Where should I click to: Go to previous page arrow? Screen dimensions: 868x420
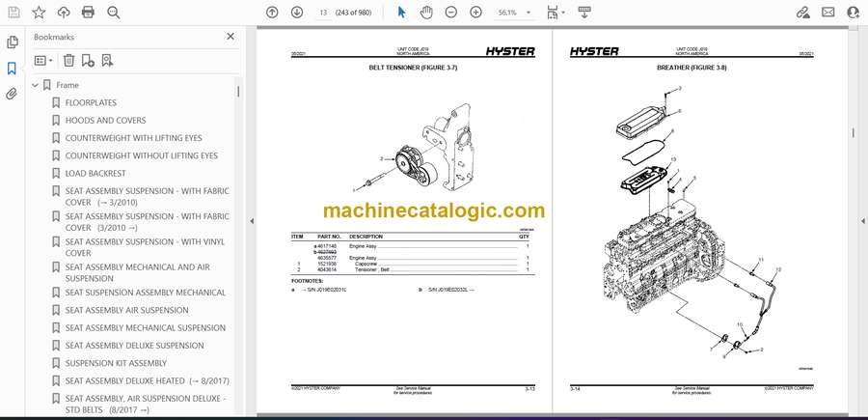[272, 13]
